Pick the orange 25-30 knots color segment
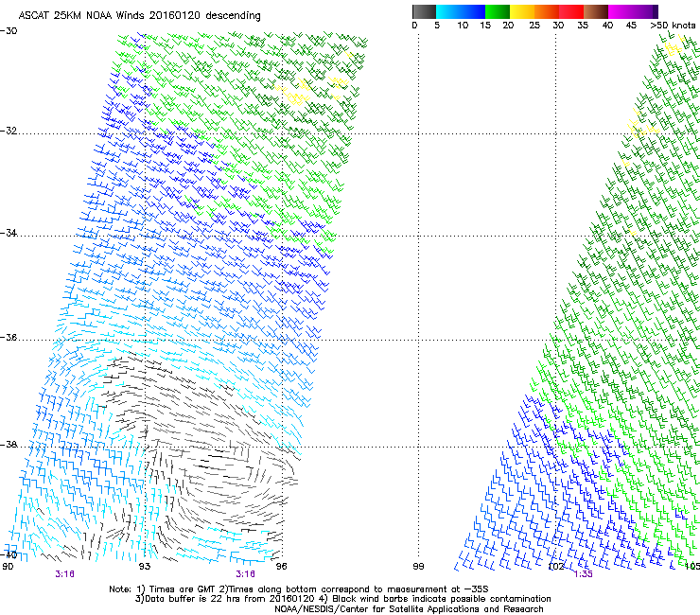The width and height of the screenshot is (700, 615). click(547, 11)
